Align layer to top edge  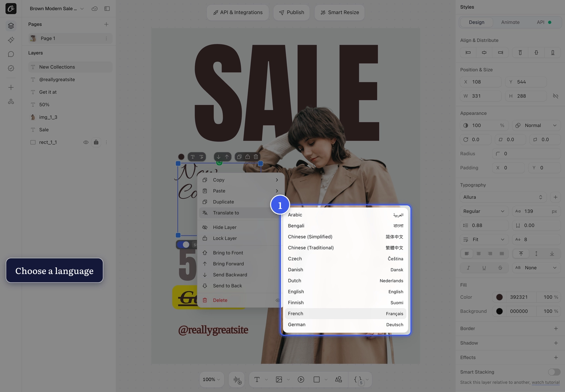[520, 53]
